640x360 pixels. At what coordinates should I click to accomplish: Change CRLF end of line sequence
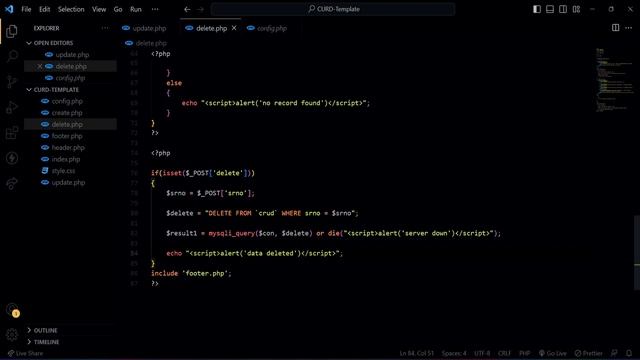point(504,353)
